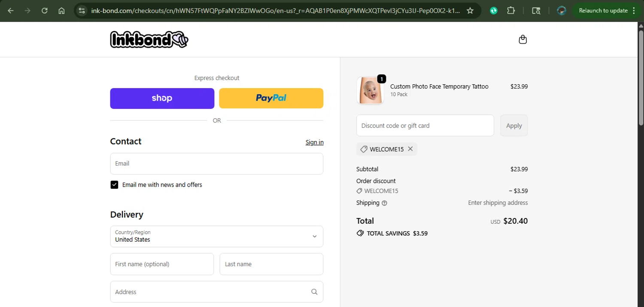The image size is (644, 307).
Task: Open the shopping bag cart icon
Action: pos(522,40)
